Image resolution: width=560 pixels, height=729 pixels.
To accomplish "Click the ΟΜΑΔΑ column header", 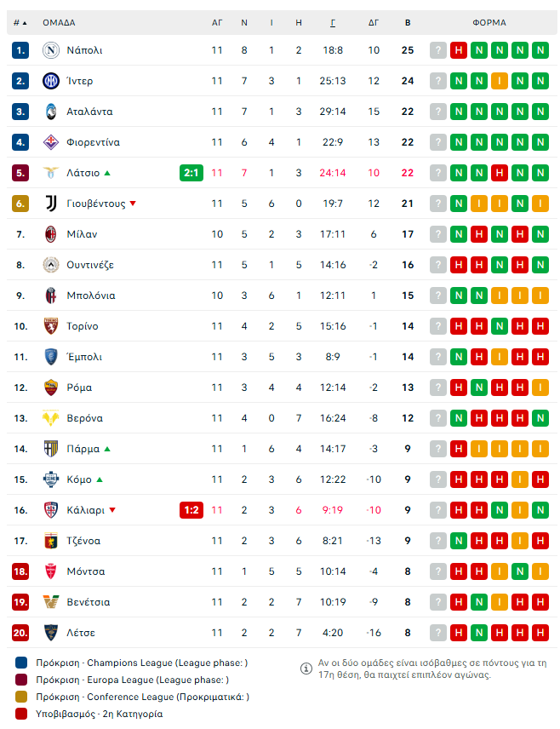I will tap(58, 23).
